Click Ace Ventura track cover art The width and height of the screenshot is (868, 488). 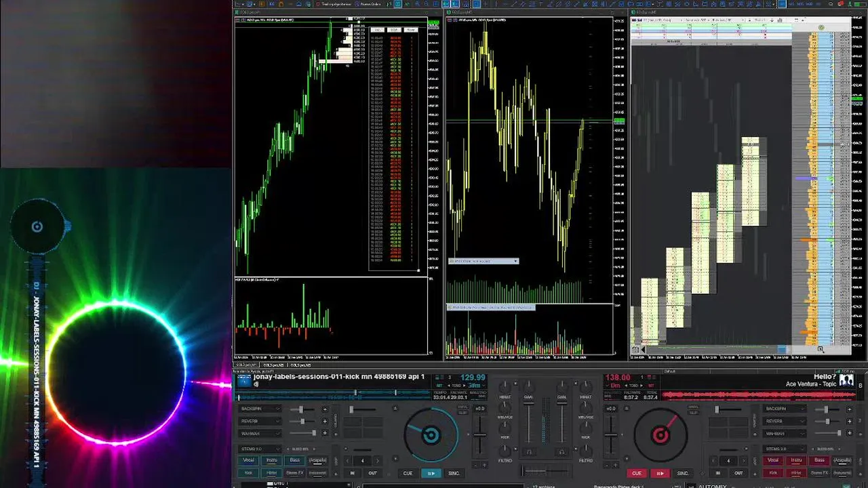(846, 381)
